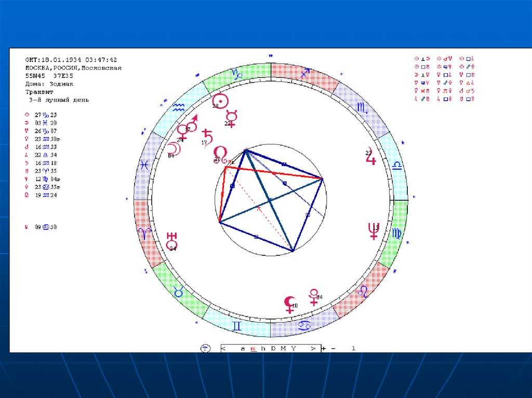Select the seconds 's' step unit
The height and width of the screenshot is (398, 532).
242,349
